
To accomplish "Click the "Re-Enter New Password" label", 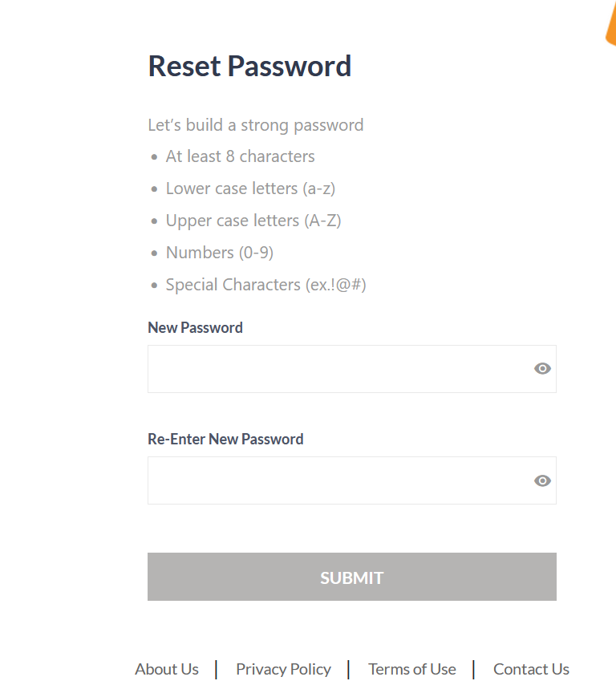I will click(225, 439).
